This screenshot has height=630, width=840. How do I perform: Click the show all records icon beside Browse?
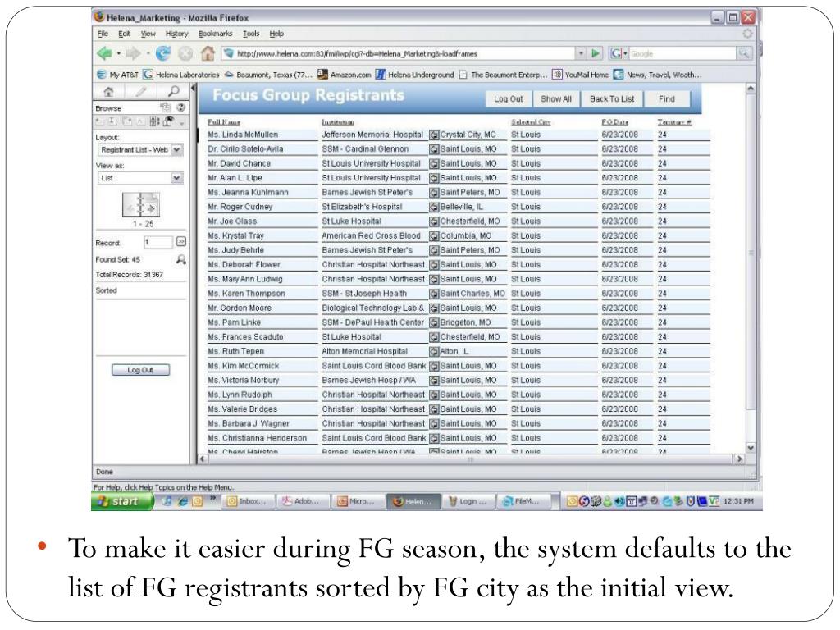click(166, 107)
